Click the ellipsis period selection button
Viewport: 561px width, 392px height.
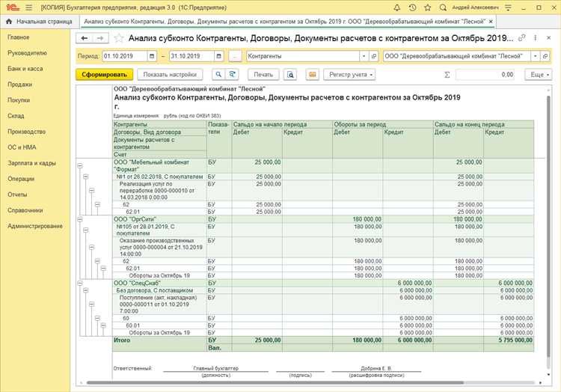tap(236, 56)
